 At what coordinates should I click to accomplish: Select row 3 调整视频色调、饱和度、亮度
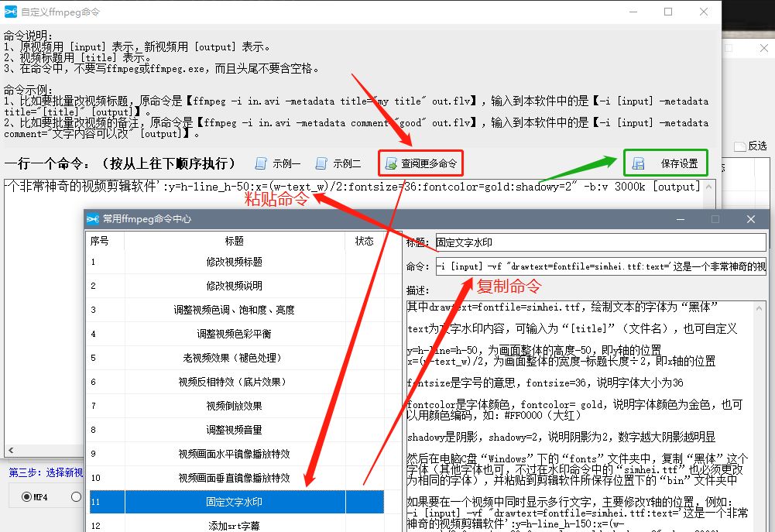(x=236, y=310)
